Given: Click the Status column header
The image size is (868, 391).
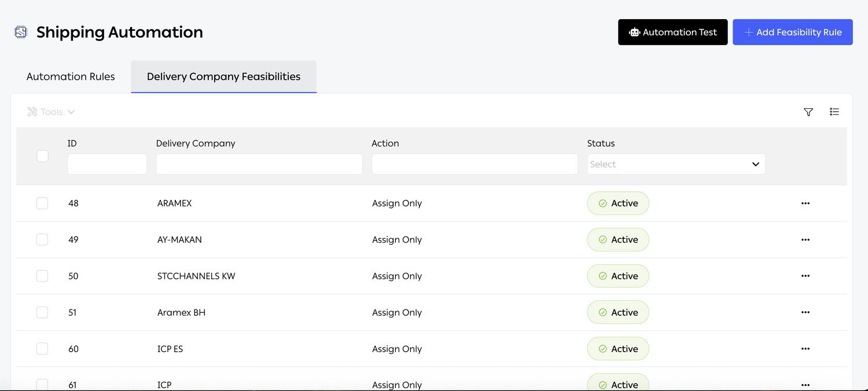Looking at the screenshot, I should coord(601,143).
